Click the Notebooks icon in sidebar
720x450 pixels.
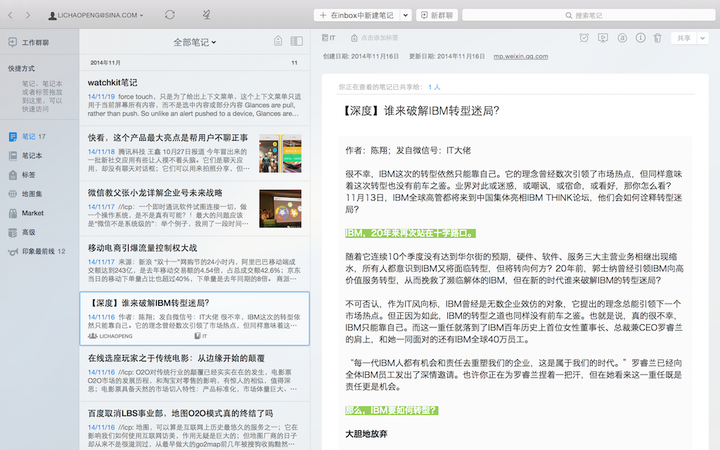[x=13, y=156]
